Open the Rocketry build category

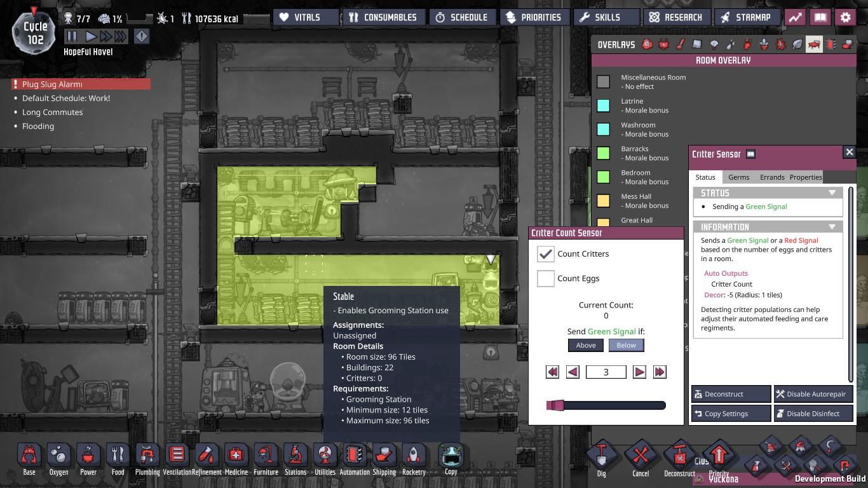pyautogui.click(x=414, y=458)
